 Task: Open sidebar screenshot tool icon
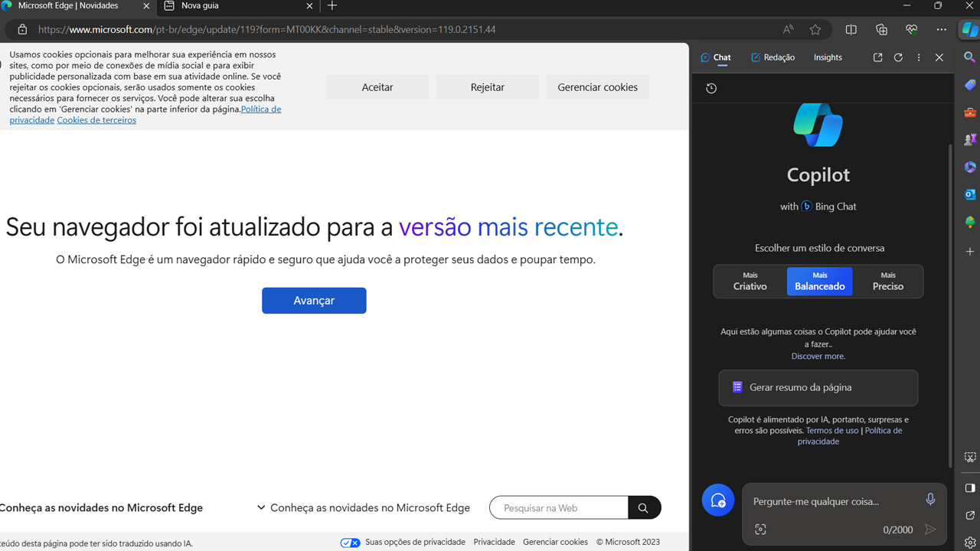pos(970,458)
